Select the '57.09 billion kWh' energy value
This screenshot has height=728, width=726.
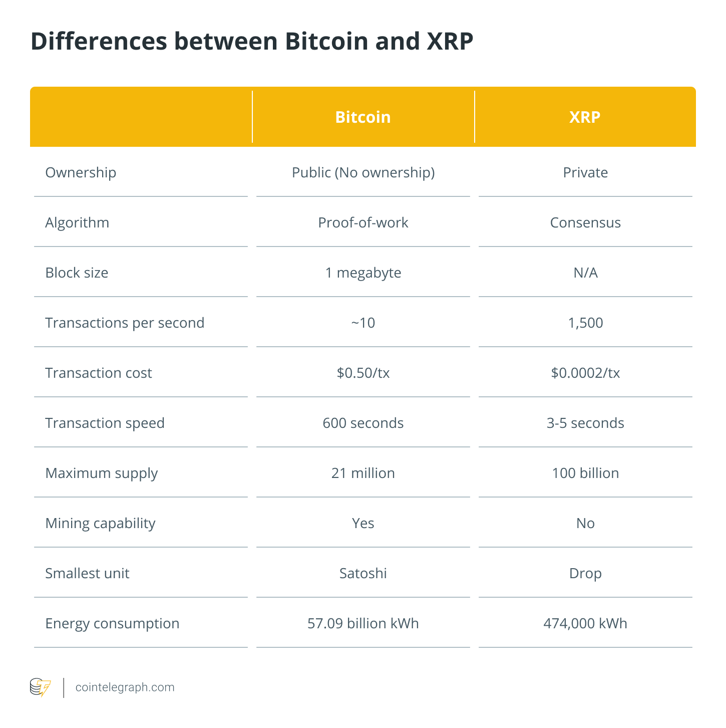[363, 624]
